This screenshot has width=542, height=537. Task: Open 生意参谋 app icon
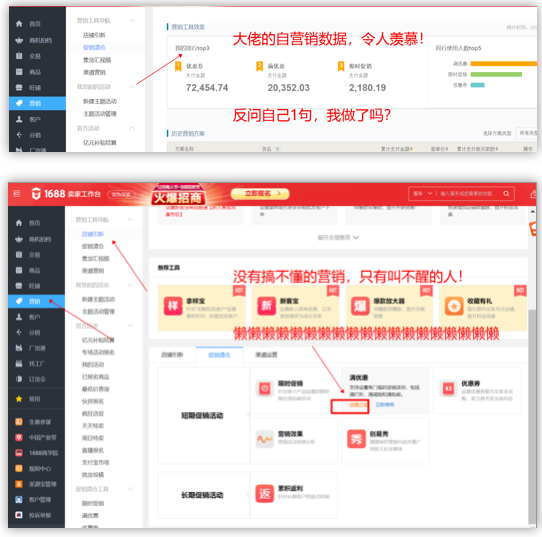click(x=19, y=422)
